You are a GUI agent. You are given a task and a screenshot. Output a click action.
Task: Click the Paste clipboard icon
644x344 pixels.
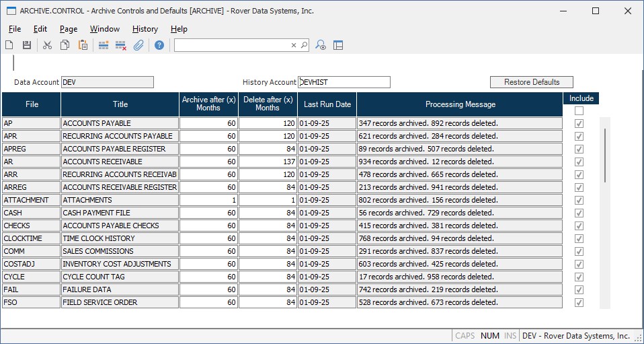pyautogui.click(x=83, y=45)
